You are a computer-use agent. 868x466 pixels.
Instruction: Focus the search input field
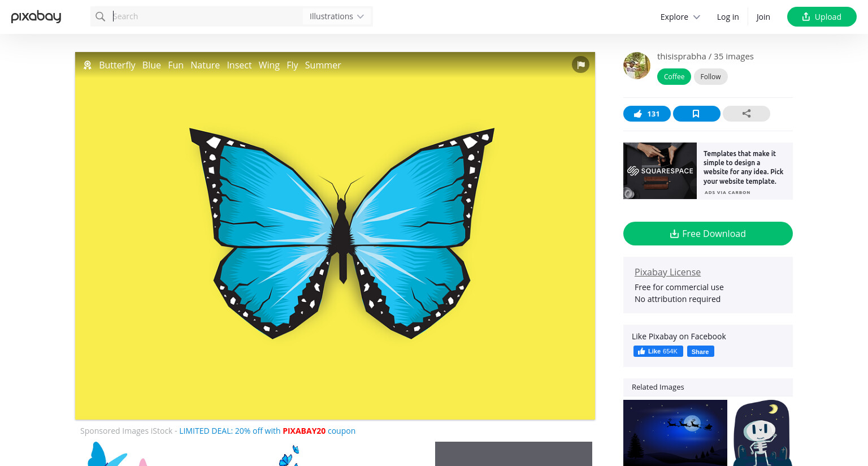coord(206,16)
